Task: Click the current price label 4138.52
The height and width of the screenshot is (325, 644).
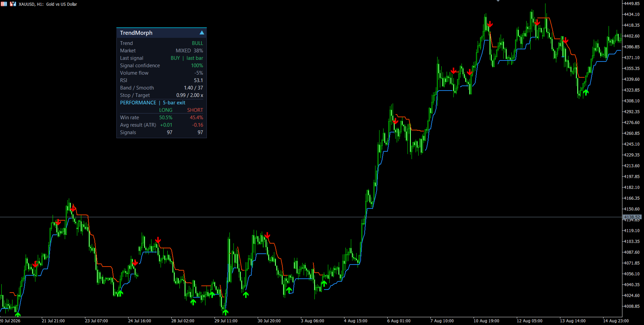Action: [x=632, y=217]
